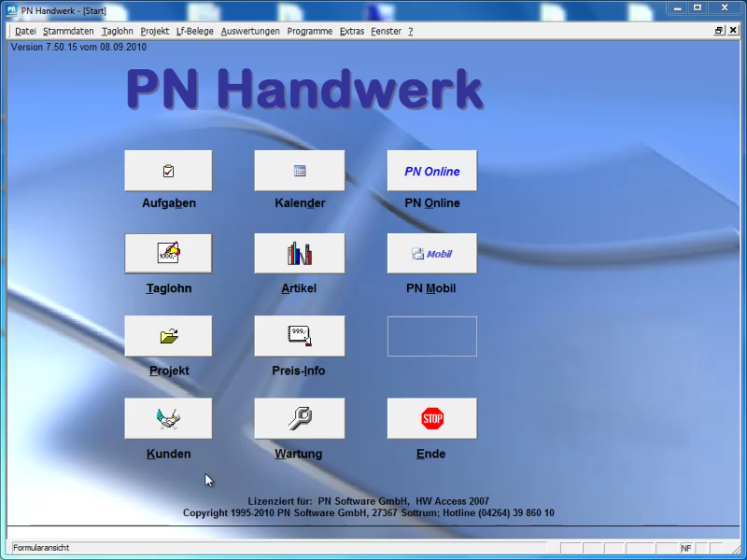Click the Preis-Info price list icon
This screenshot has width=747, height=560.
click(299, 336)
